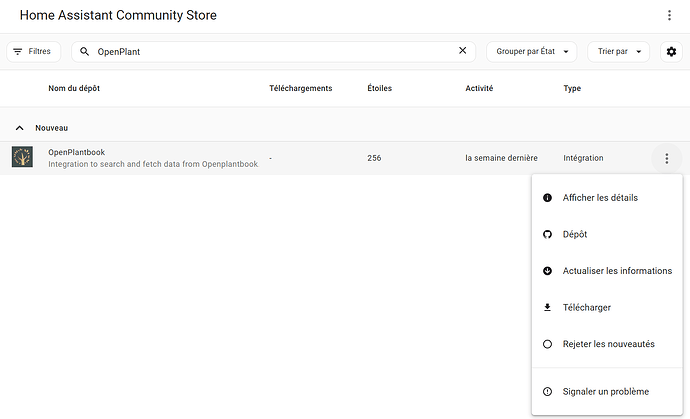Select Afficher les détails menu item
The width and height of the screenshot is (690, 419).
600,198
